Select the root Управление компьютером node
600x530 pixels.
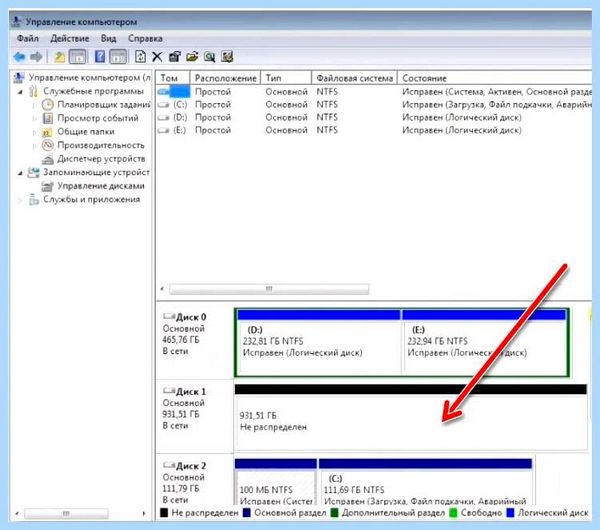(x=89, y=78)
